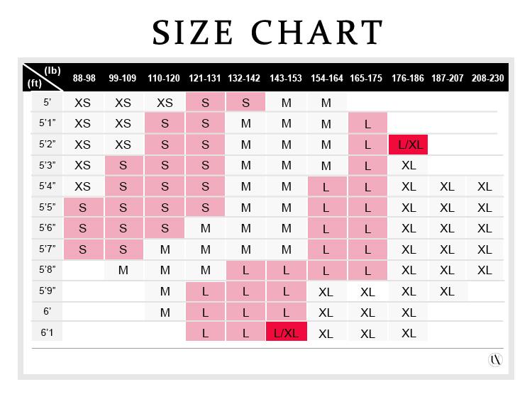This screenshot has width=532, height=394.
Task: Click the XS cell in 5' row under 110-120
Action: tap(165, 103)
